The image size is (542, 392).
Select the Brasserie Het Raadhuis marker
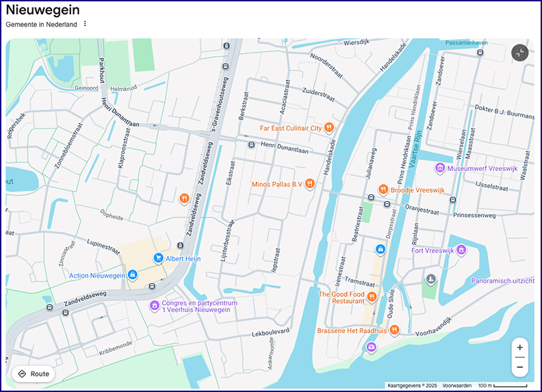point(394,330)
